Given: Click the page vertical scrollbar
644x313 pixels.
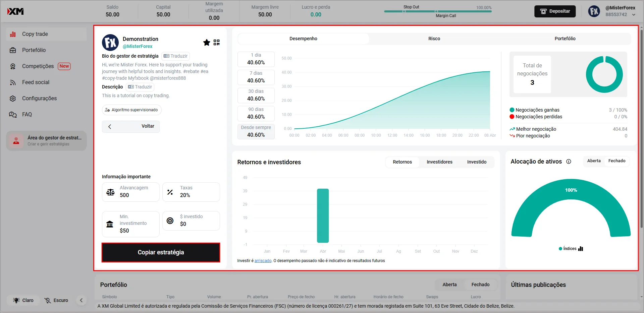Looking at the screenshot, I should [641, 134].
